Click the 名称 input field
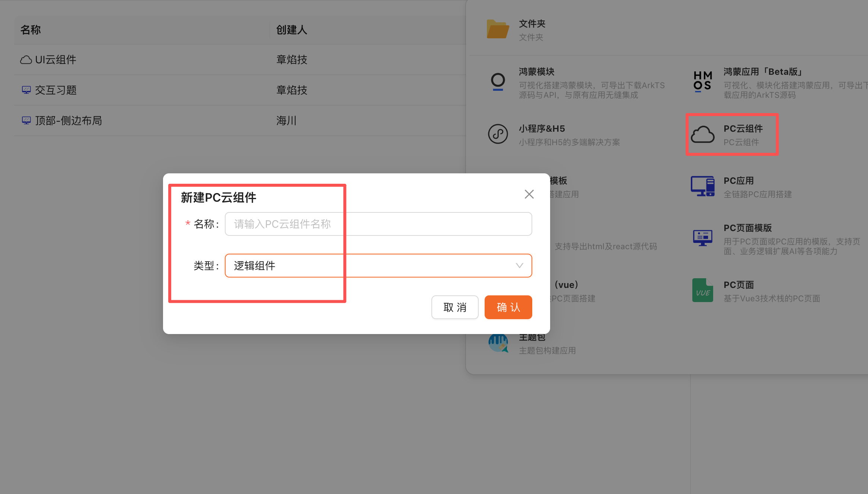The height and width of the screenshot is (494, 868). [378, 224]
